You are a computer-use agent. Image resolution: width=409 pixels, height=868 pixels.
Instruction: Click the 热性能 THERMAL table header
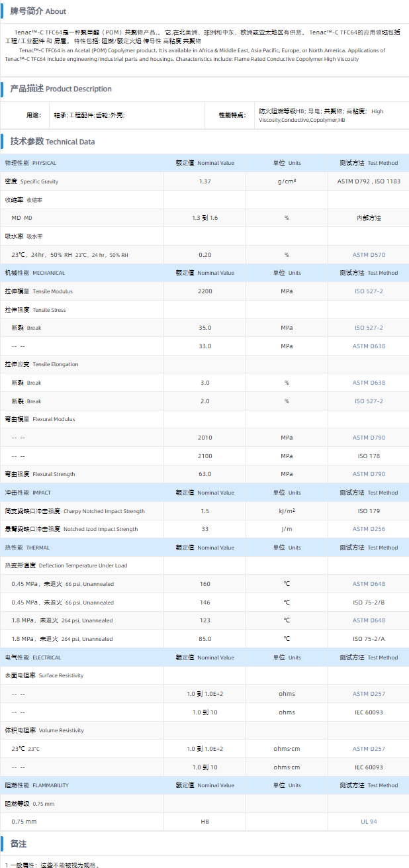(27, 548)
